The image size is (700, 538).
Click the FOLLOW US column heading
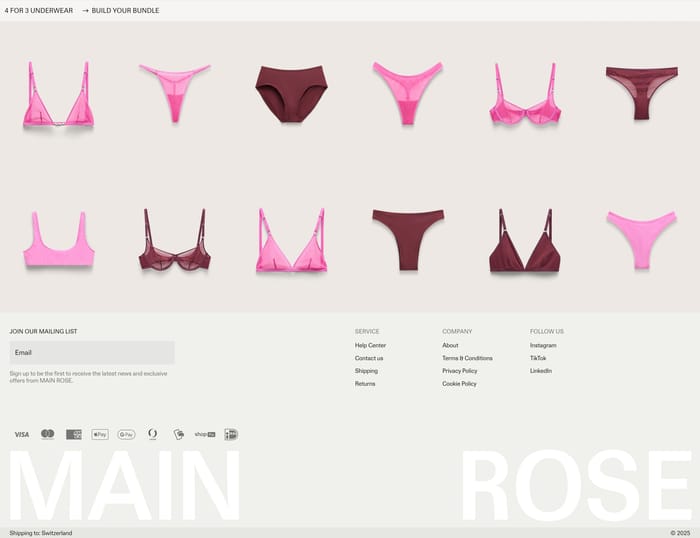tap(547, 331)
